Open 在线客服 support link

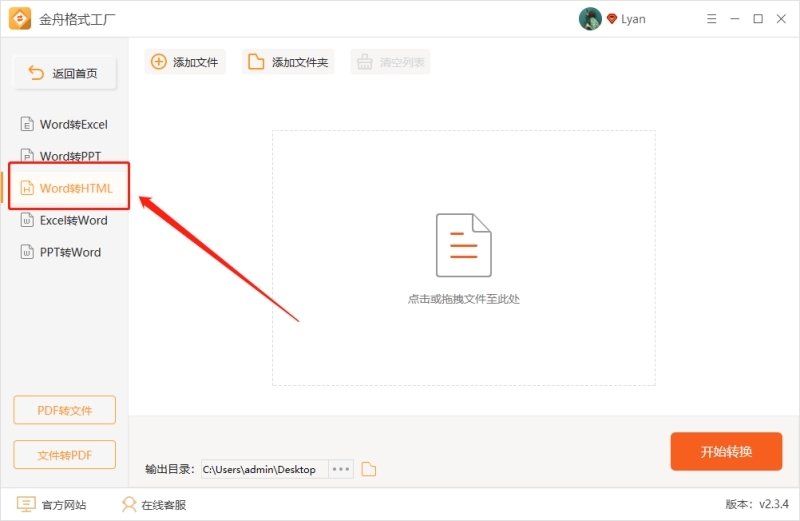154,505
